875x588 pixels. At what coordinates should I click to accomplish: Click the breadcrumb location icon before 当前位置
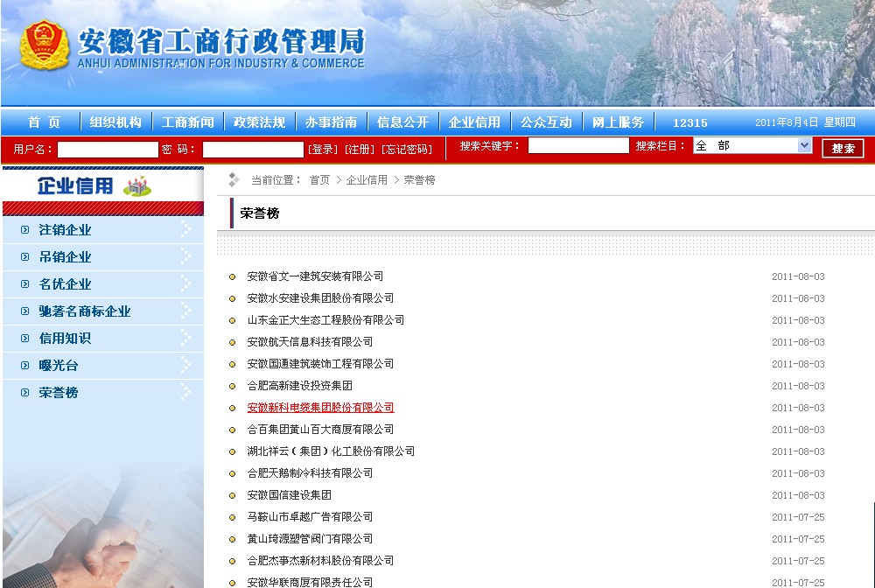click(234, 179)
